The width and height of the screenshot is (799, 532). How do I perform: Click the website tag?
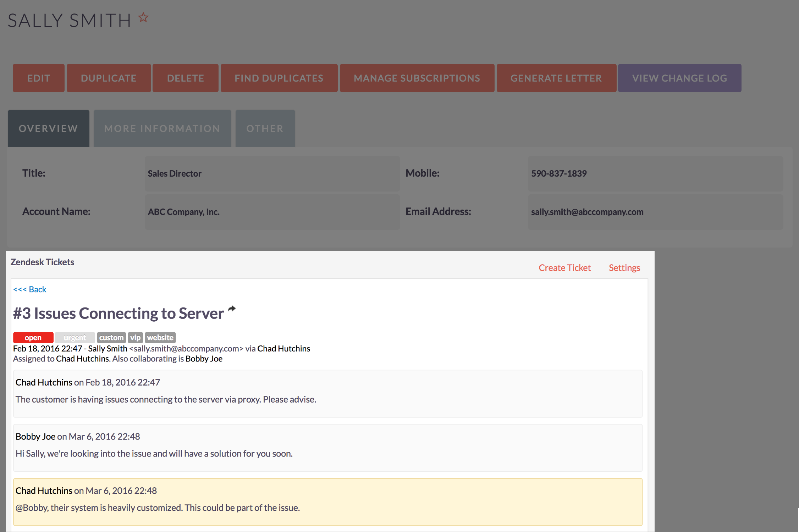160,338
